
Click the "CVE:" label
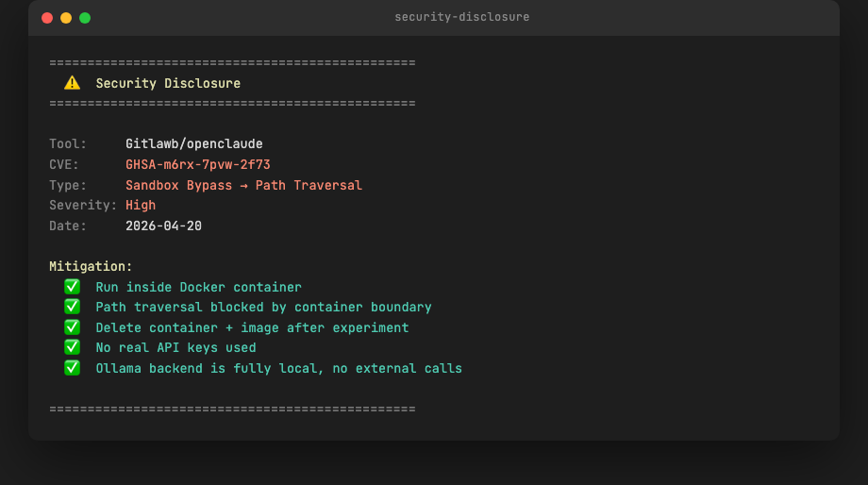tap(64, 164)
